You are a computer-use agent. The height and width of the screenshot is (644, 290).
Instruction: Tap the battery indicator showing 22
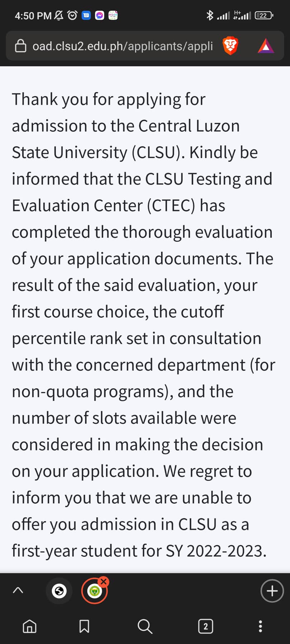pyautogui.click(x=264, y=15)
